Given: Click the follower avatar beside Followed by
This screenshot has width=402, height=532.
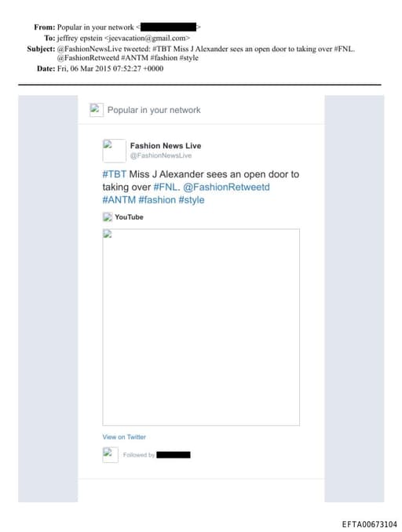Looking at the screenshot, I should (111, 454).
